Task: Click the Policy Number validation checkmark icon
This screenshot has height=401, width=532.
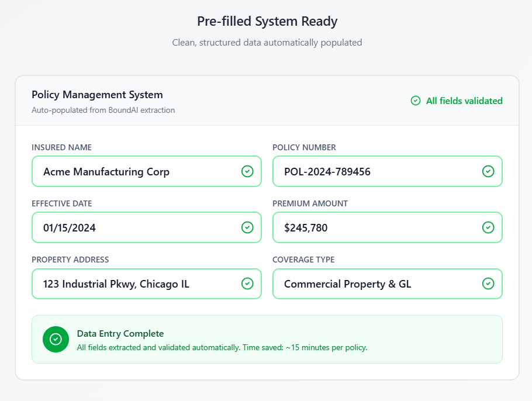Action: pyautogui.click(x=488, y=171)
